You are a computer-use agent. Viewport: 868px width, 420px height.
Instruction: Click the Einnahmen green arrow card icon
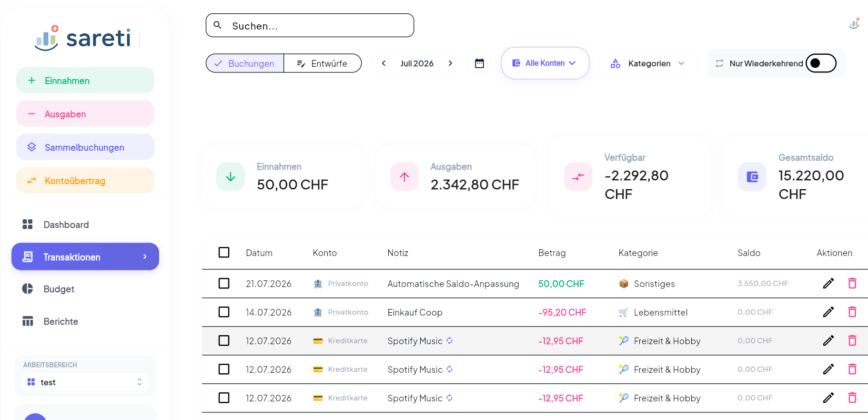tap(231, 177)
